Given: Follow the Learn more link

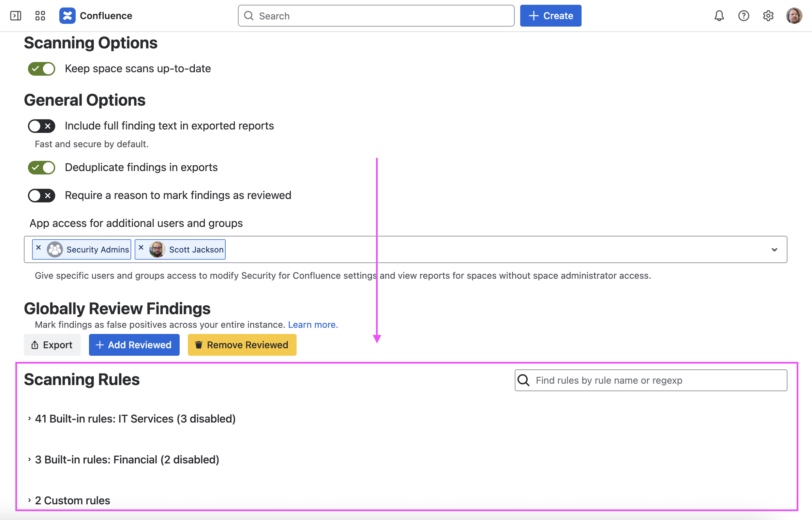Looking at the screenshot, I should point(313,325).
